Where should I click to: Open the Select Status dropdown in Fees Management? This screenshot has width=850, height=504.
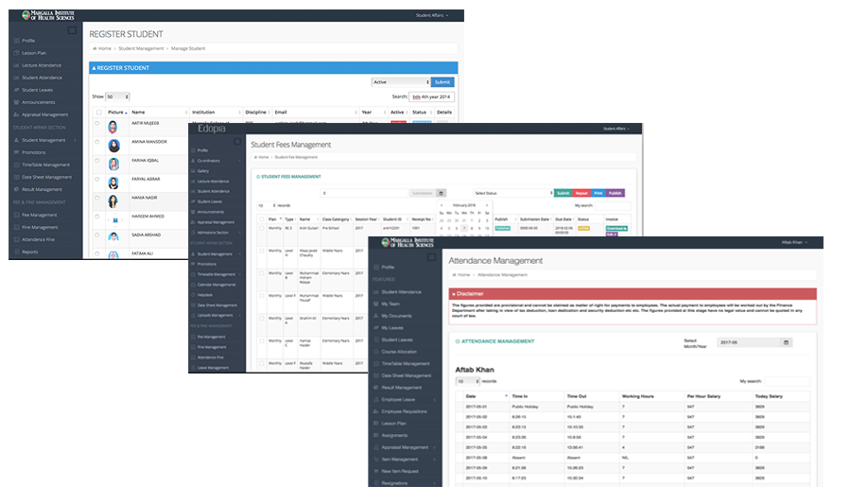(512, 193)
